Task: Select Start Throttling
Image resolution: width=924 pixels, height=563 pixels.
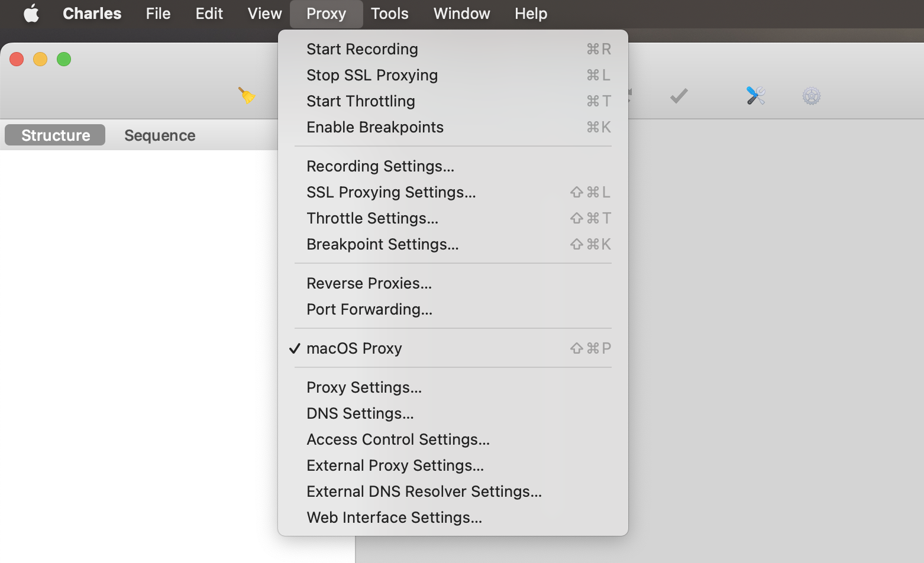Action: click(453, 101)
